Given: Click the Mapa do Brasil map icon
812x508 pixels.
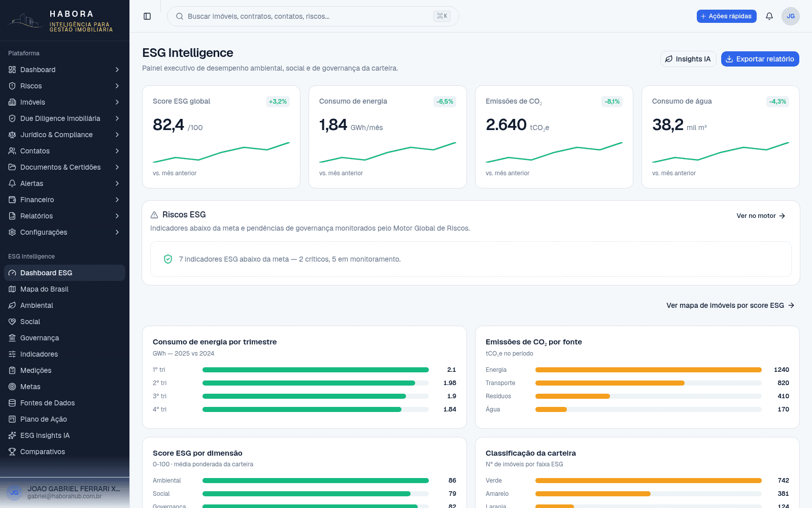Looking at the screenshot, I should click(x=12, y=289).
